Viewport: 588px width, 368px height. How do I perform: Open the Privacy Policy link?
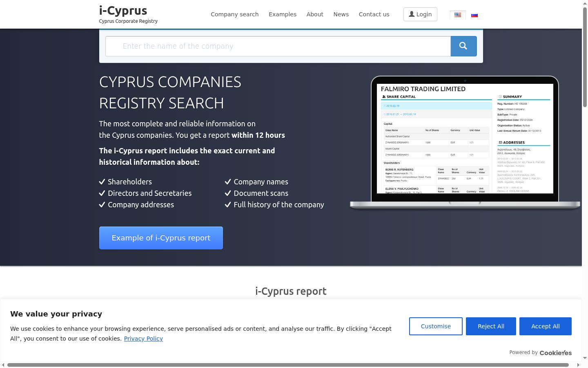(143, 339)
